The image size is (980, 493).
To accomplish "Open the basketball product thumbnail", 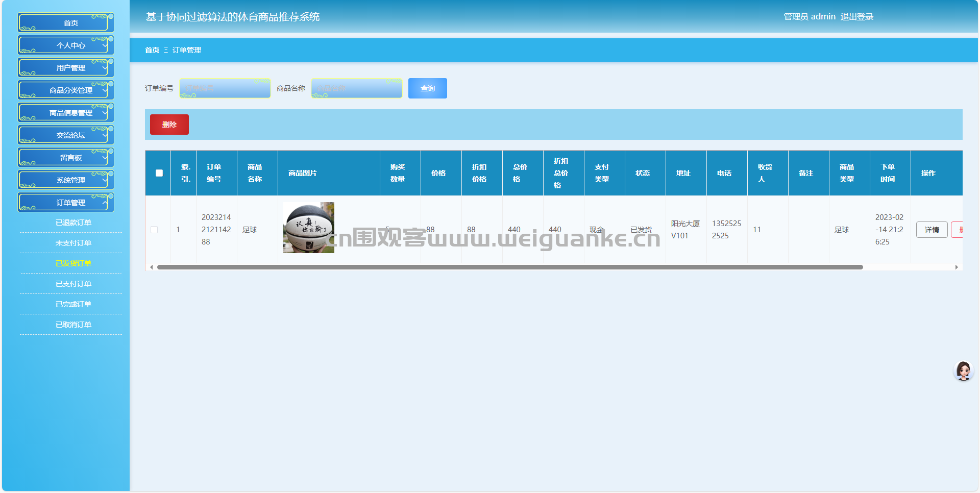I will (x=309, y=228).
